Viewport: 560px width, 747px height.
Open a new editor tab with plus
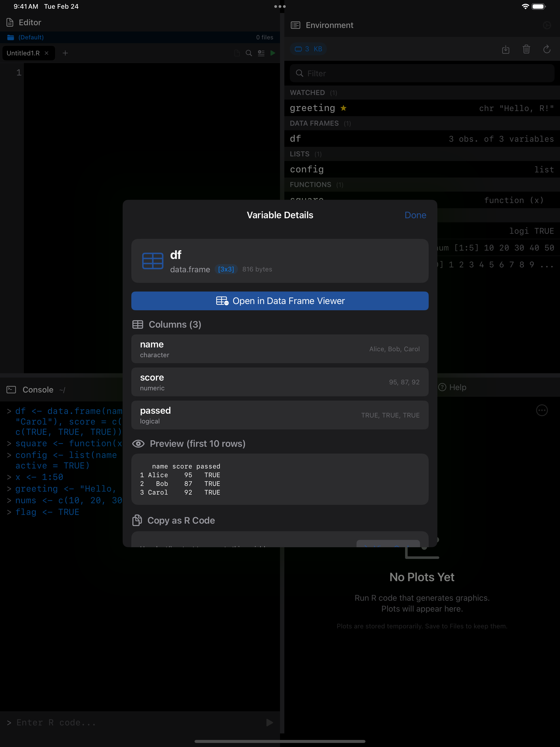click(65, 53)
